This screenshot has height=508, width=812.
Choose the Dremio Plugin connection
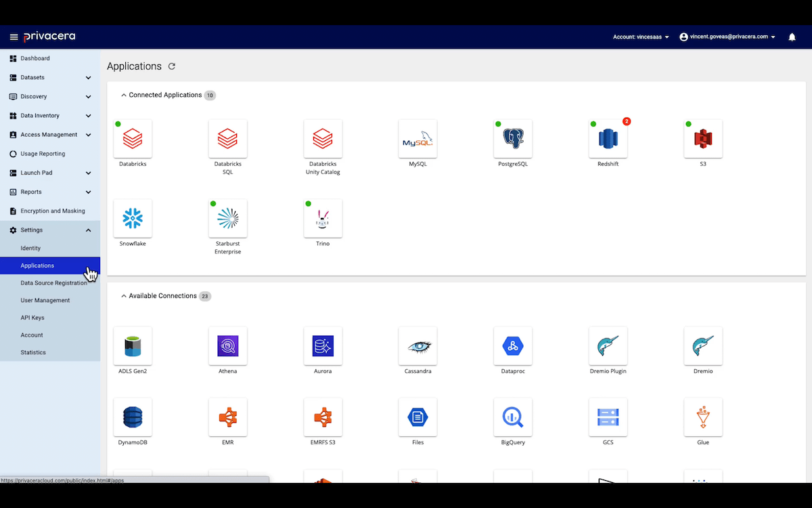pyautogui.click(x=608, y=346)
